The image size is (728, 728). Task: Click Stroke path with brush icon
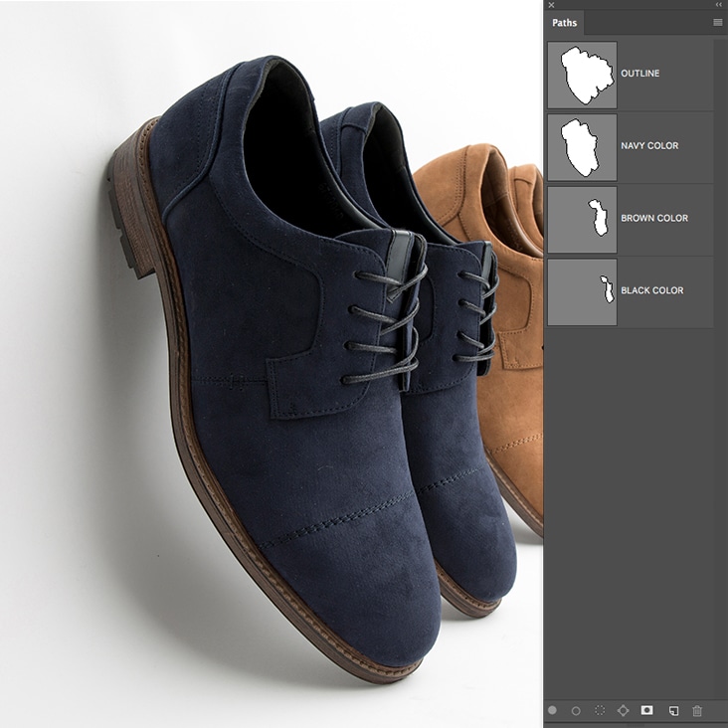tap(576, 711)
